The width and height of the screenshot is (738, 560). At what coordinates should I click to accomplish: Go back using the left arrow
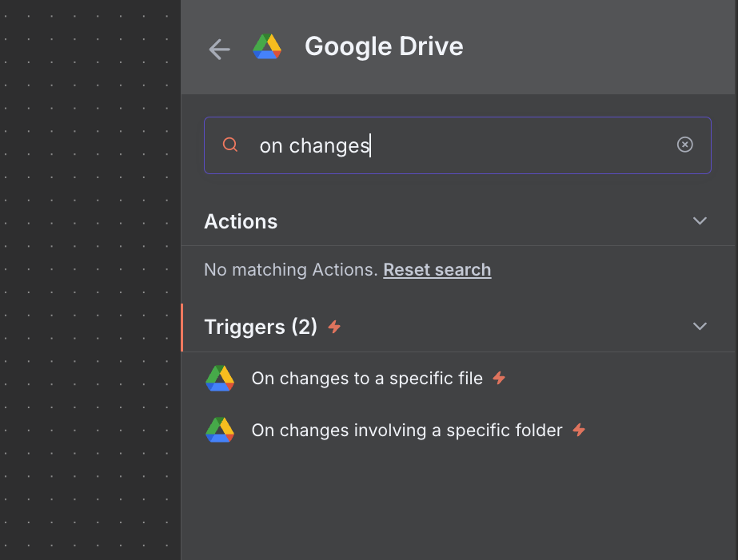219,50
